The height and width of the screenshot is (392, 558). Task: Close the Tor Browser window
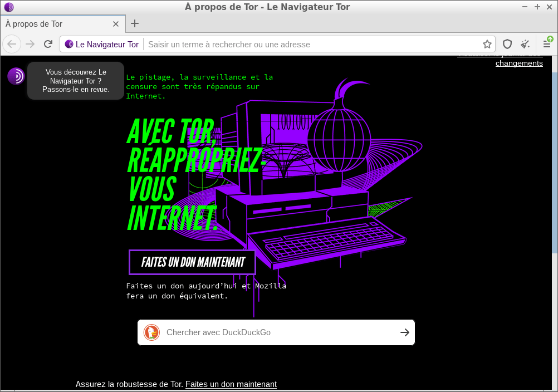coord(550,7)
